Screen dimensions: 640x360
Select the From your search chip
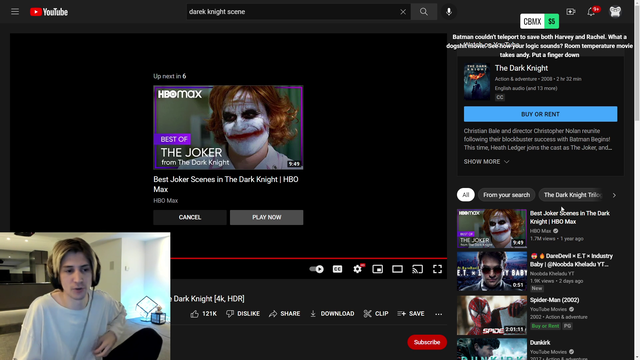[x=507, y=195]
